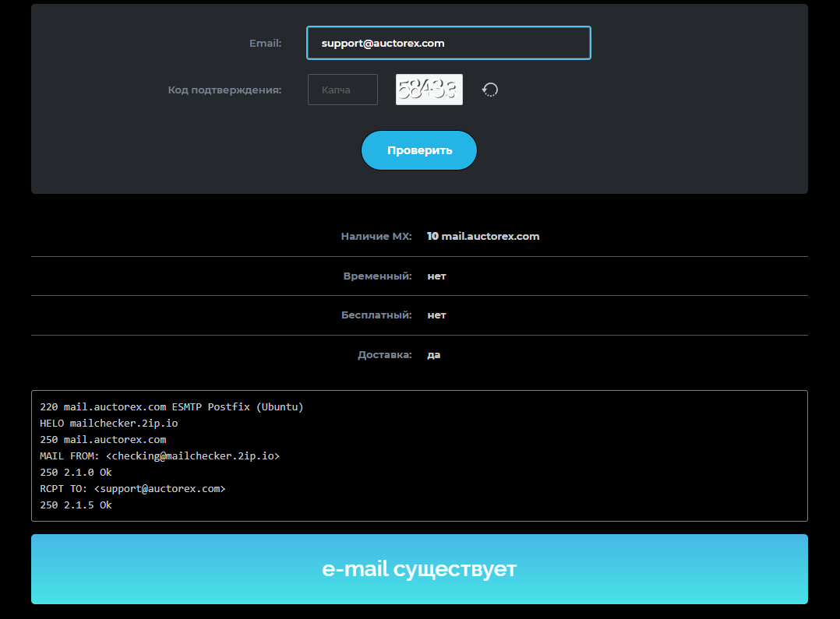Click the captcha image 58433
The image size is (840, 619).
coord(429,90)
